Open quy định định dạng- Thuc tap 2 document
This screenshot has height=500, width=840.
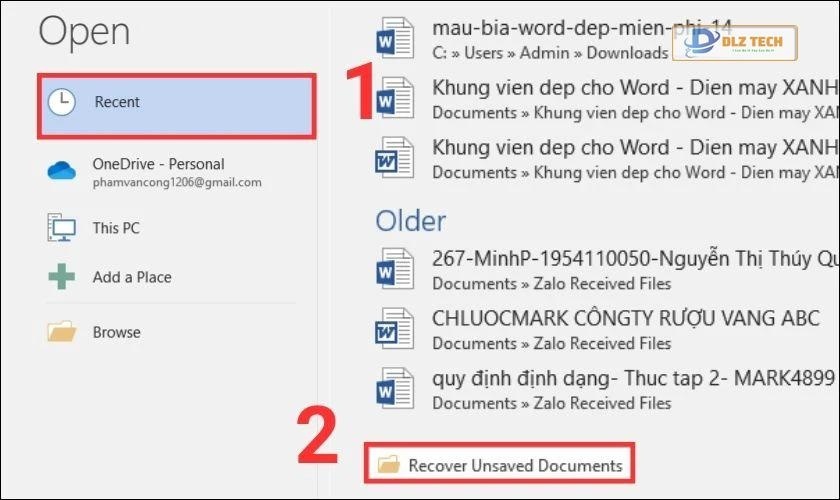[x=634, y=378]
